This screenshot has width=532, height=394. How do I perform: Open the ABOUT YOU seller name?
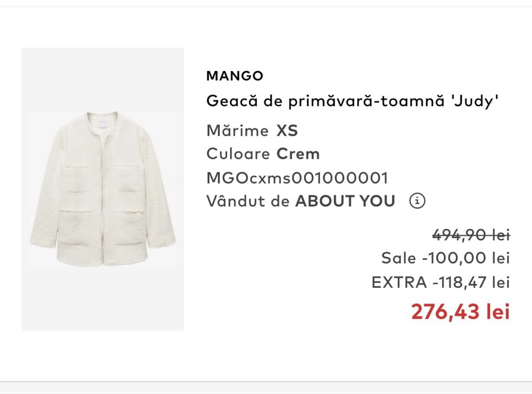345,201
